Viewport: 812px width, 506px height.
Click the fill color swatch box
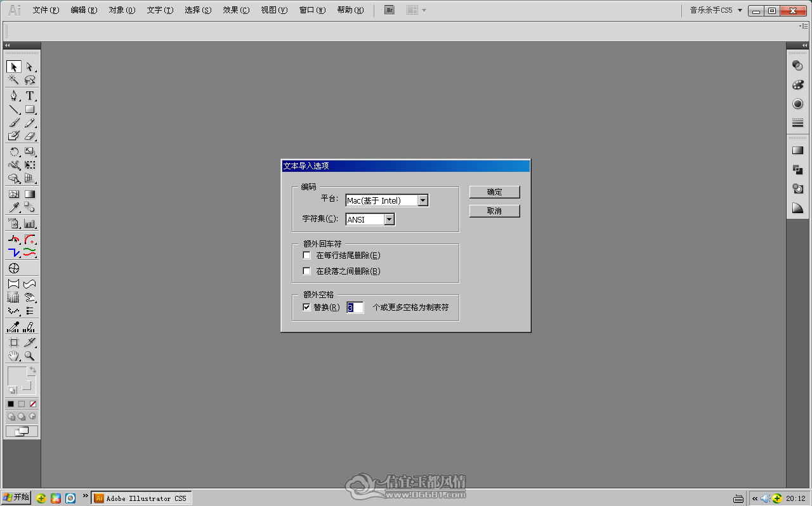(x=17, y=375)
